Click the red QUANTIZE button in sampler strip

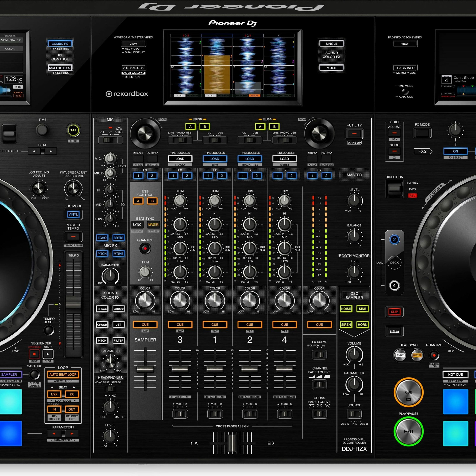(x=145, y=248)
